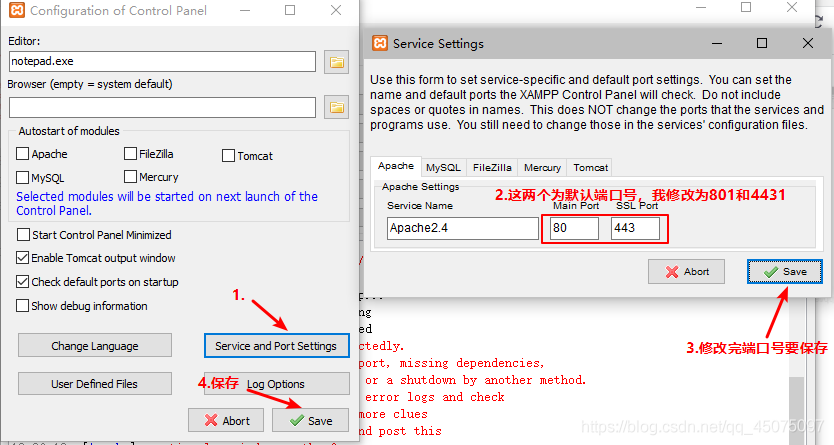Click the 'Autostart of modules' group label
The width and height of the screenshot is (834, 445).
tap(69, 131)
